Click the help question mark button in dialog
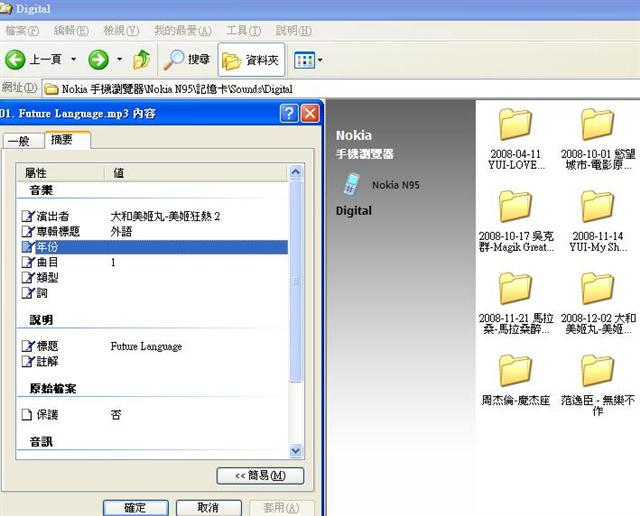Viewport: 640px width, 516px height. tap(289, 113)
